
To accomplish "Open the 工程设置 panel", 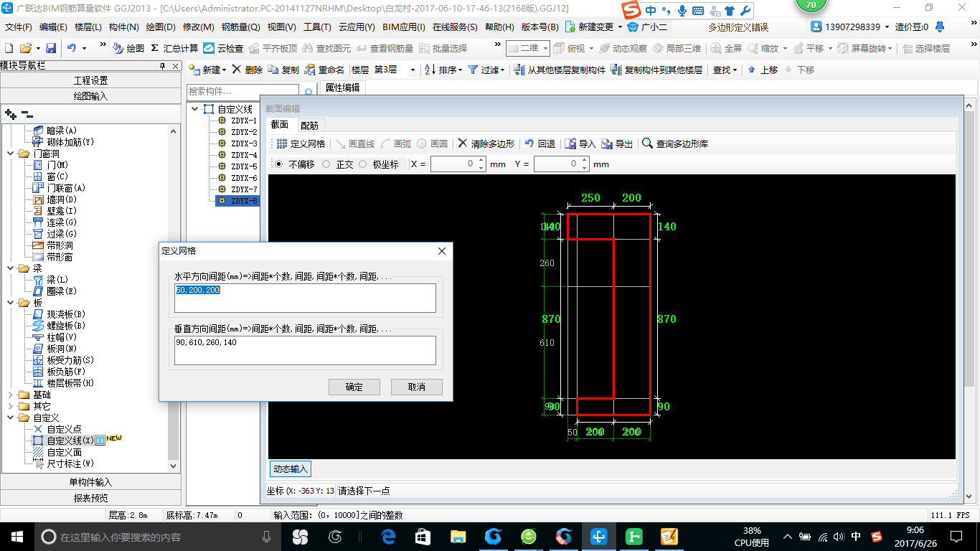I will (90, 80).
